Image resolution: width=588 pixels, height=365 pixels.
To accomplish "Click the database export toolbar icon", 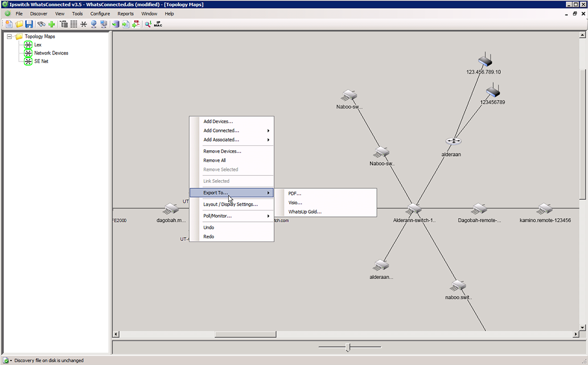I will coord(115,25).
